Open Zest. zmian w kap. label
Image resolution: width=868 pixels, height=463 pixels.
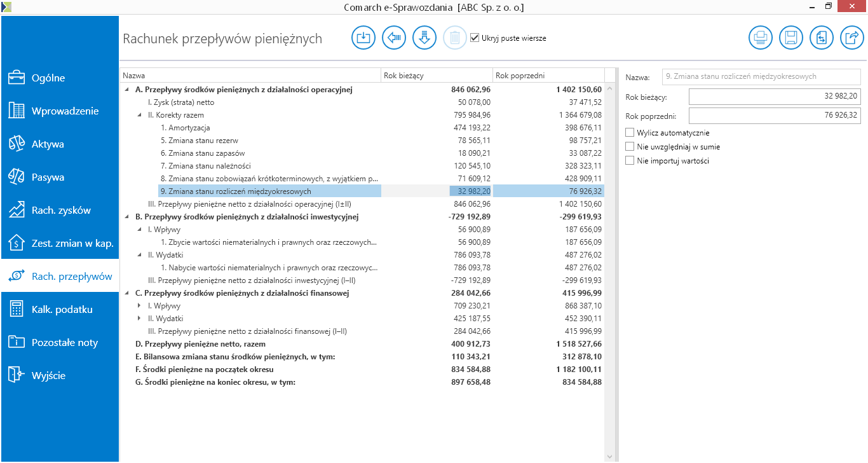coord(72,244)
